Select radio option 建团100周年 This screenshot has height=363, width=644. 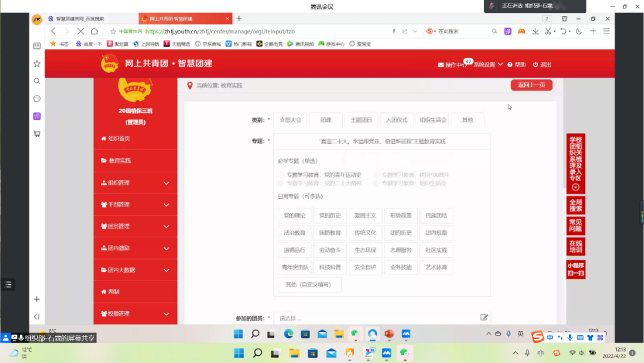coord(376,175)
